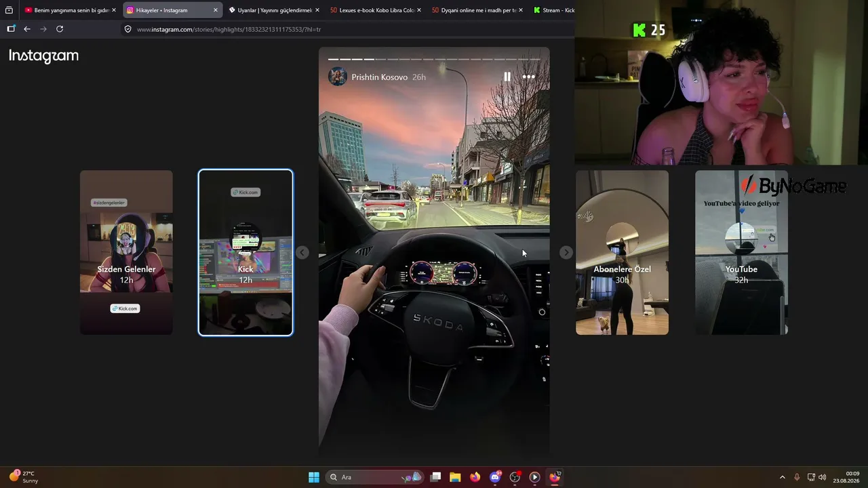Go back with the left story arrow
This screenshot has width=868, height=488.
click(302, 252)
